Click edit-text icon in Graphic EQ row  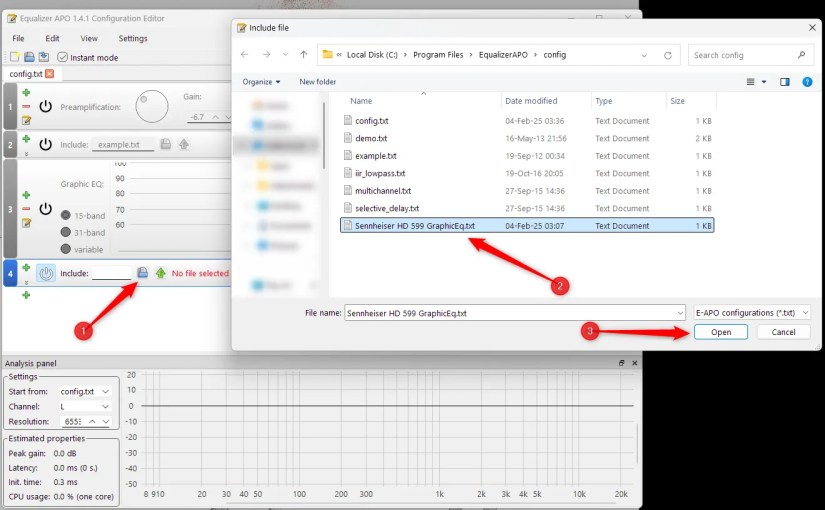26,223
